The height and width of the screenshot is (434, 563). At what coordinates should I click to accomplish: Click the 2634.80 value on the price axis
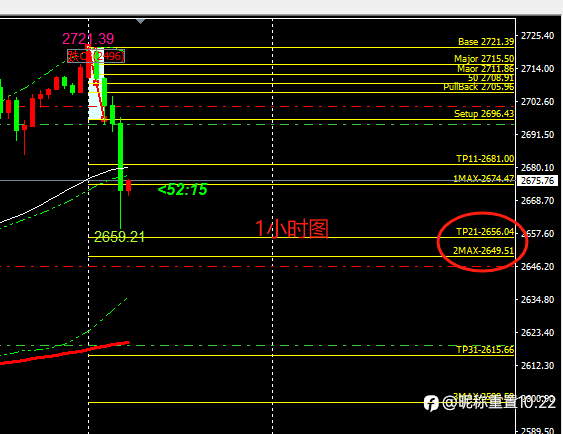(537, 300)
